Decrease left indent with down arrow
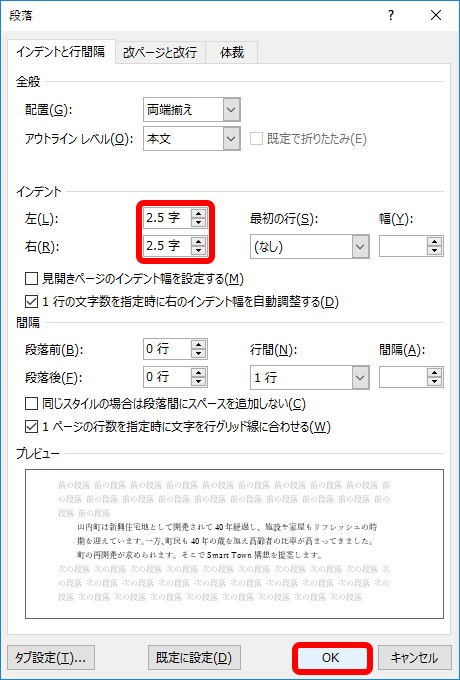This screenshot has height=680, width=460. [199, 222]
